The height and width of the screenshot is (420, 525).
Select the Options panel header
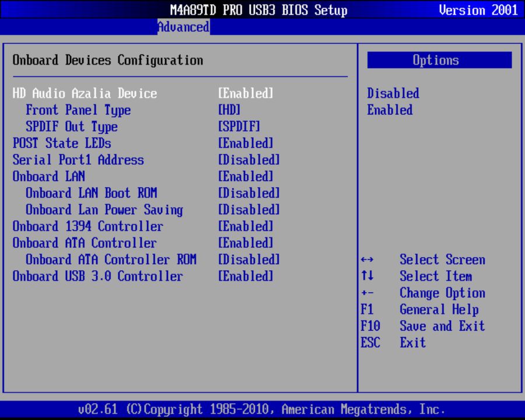coord(439,60)
